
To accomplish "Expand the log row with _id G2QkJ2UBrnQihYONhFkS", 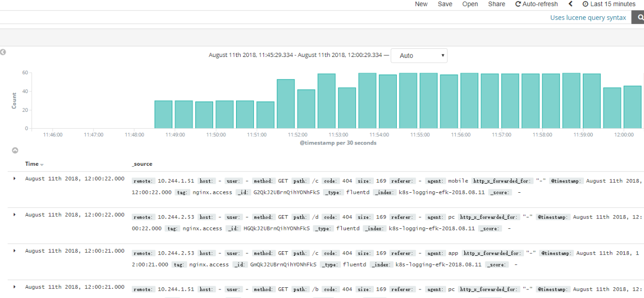I will pyautogui.click(x=15, y=178).
